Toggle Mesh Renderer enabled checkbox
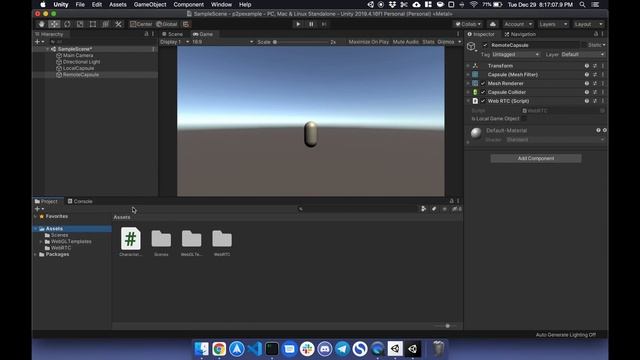640x360 pixels. click(x=483, y=83)
